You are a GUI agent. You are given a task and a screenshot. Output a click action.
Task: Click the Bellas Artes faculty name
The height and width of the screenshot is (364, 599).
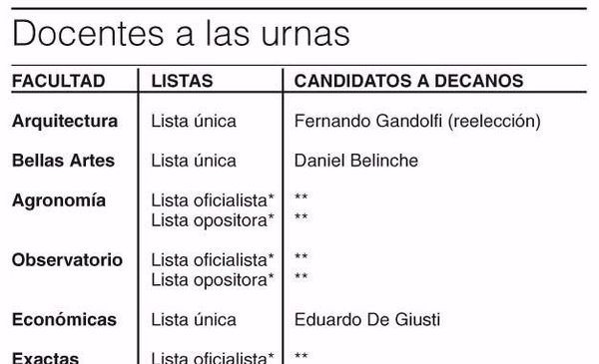point(63,161)
